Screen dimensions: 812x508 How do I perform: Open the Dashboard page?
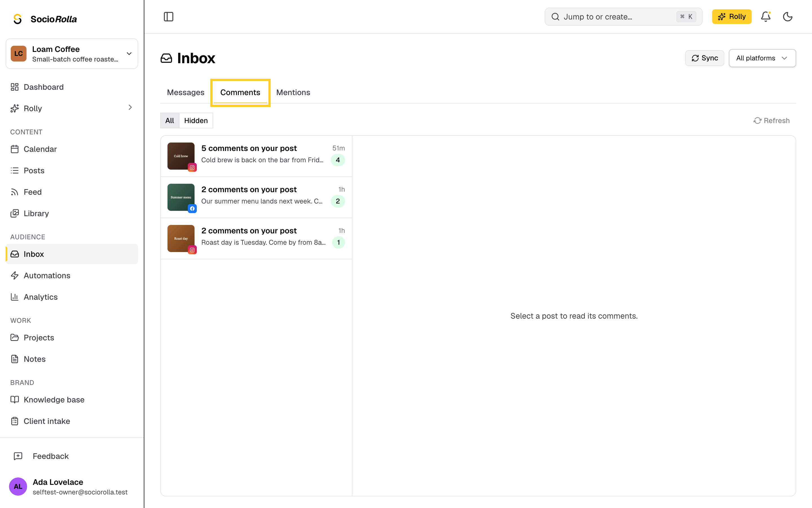72,87
